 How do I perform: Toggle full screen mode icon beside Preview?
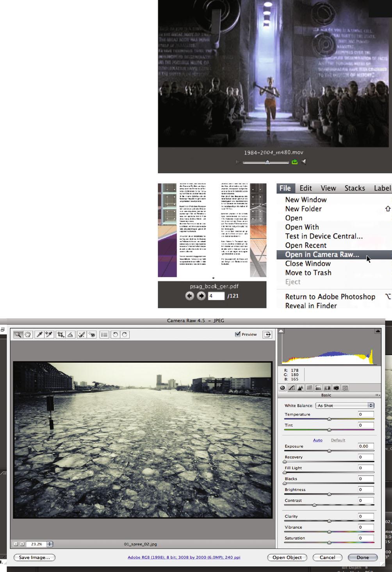click(x=267, y=334)
